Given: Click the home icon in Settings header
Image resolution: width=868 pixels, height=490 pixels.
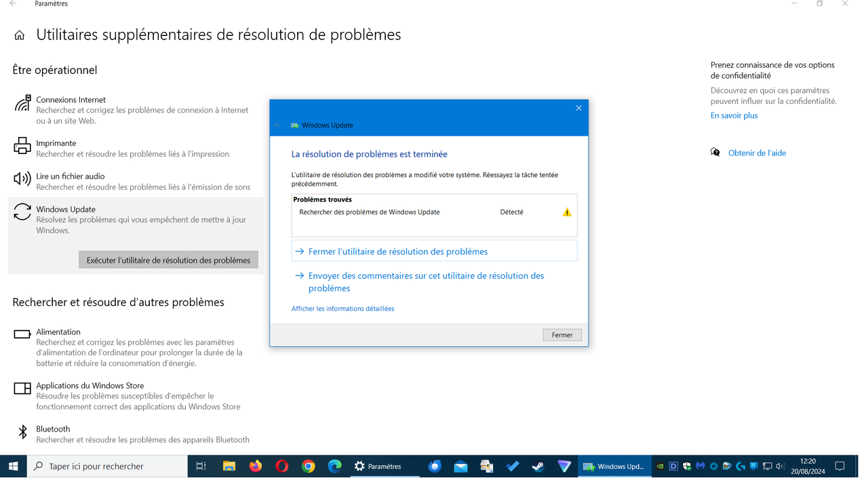Looking at the screenshot, I should click(19, 34).
